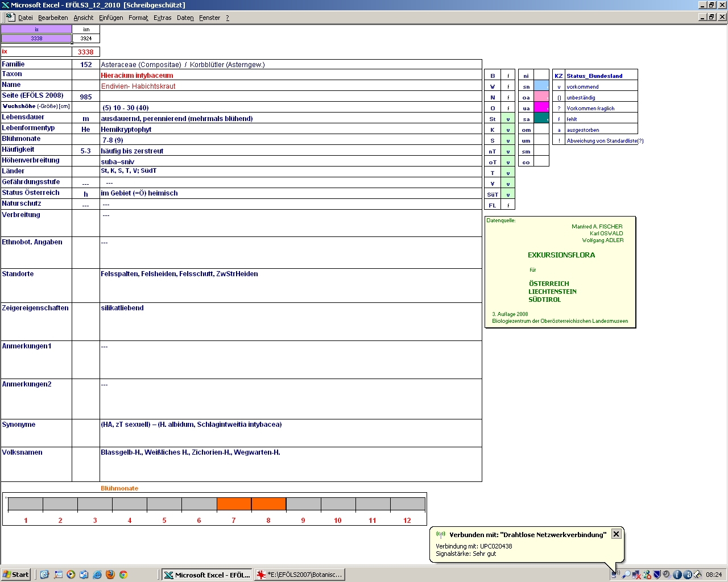Click the disconnected network tray icon
This screenshot has width=728, height=582.
(636, 575)
